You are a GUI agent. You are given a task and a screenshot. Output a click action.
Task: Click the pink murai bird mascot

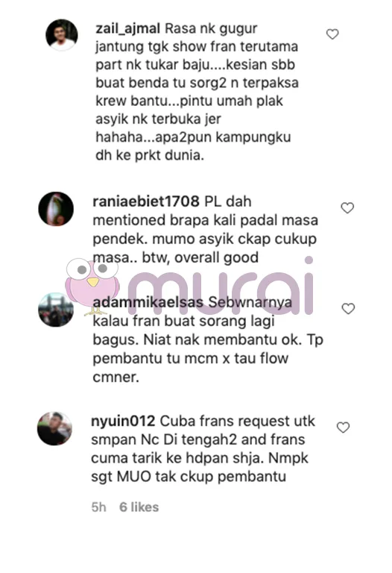coord(92,286)
